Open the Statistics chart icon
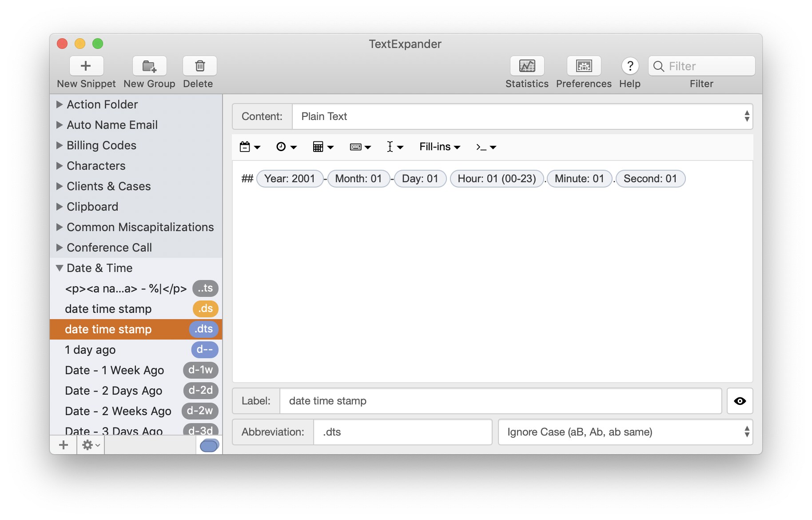Image resolution: width=812 pixels, height=520 pixels. pos(527,66)
